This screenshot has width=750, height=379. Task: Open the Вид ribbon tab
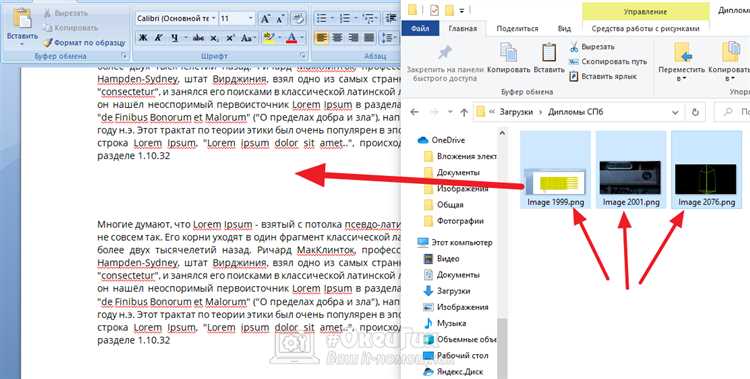564,28
